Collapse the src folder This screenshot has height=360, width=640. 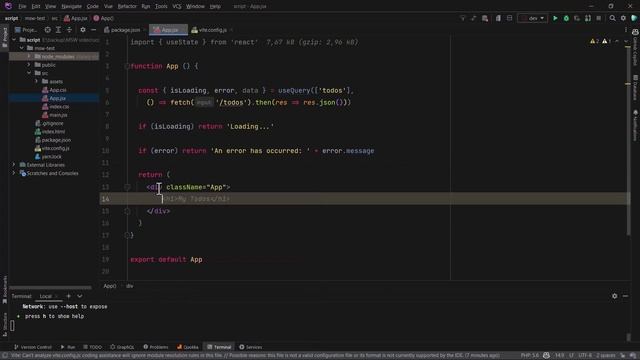tap(29, 73)
